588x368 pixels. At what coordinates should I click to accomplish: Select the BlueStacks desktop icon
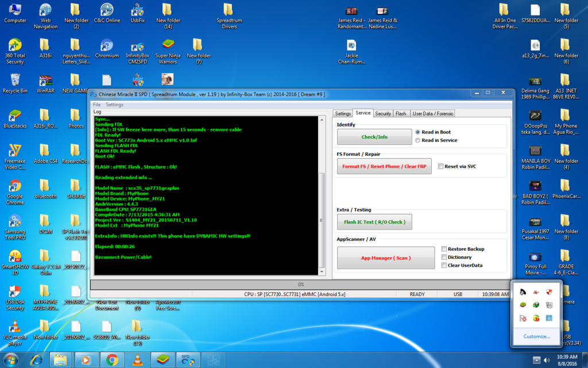[15, 118]
